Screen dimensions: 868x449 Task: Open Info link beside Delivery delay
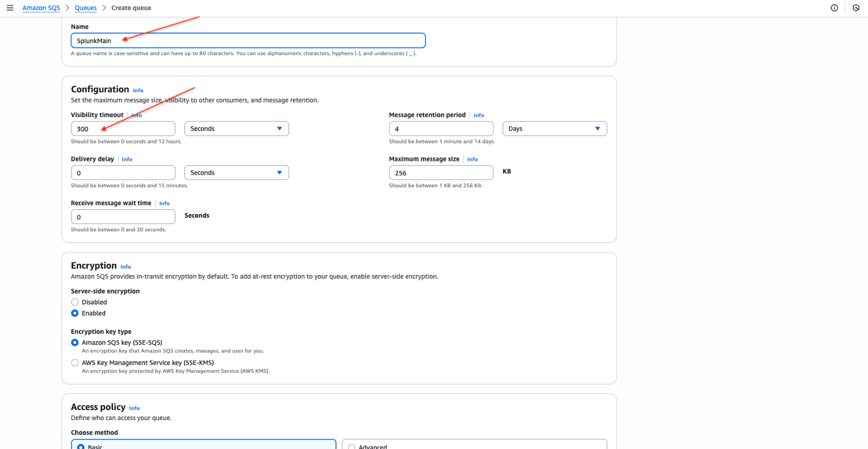pos(127,159)
